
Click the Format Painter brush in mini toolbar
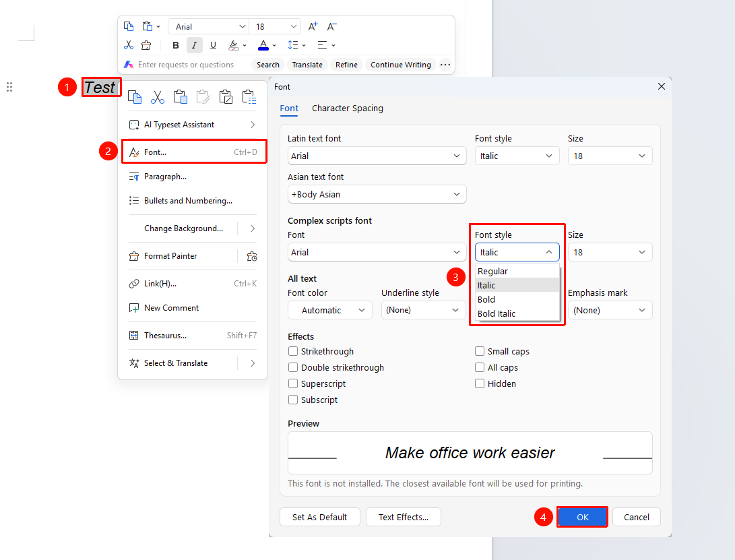(146, 45)
